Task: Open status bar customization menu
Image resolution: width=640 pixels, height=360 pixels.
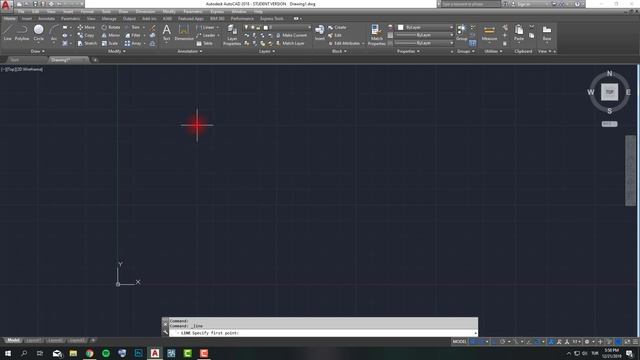Action: pyautogui.click(x=636, y=342)
